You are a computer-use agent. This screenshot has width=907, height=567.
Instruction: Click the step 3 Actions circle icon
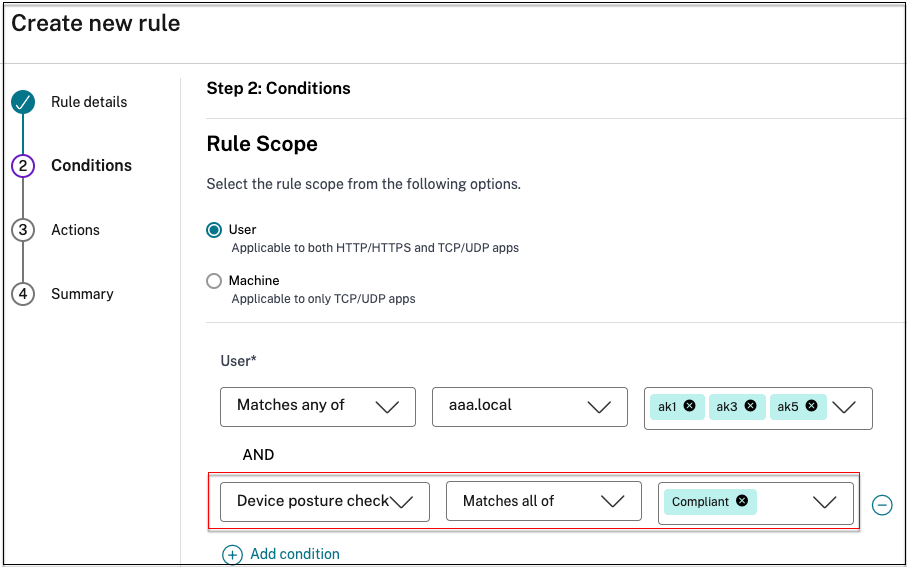(23, 230)
